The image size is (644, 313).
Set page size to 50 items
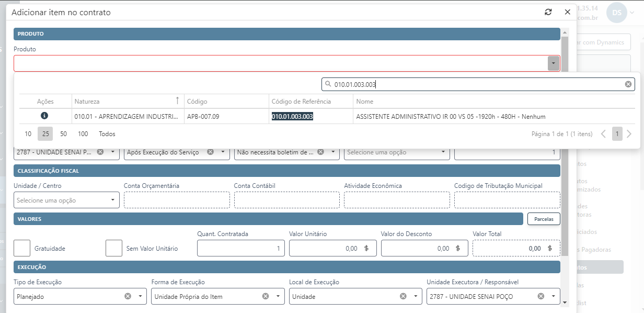[x=63, y=134]
